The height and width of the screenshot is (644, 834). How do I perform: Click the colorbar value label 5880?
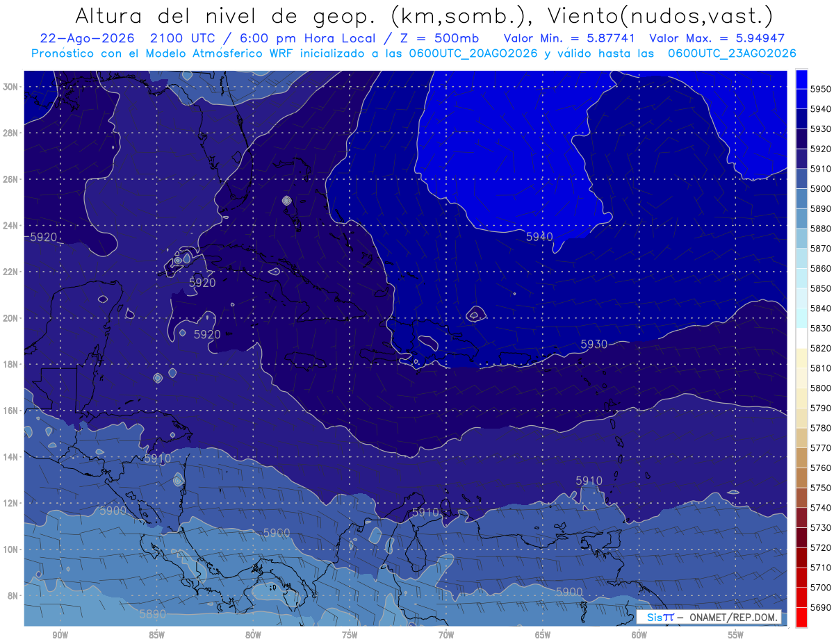(820, 229)
